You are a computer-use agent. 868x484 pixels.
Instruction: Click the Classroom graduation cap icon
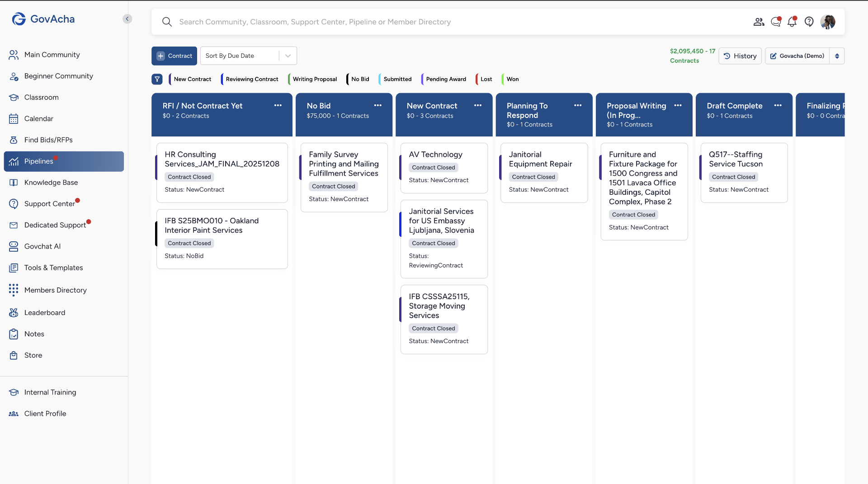(14, 97)
